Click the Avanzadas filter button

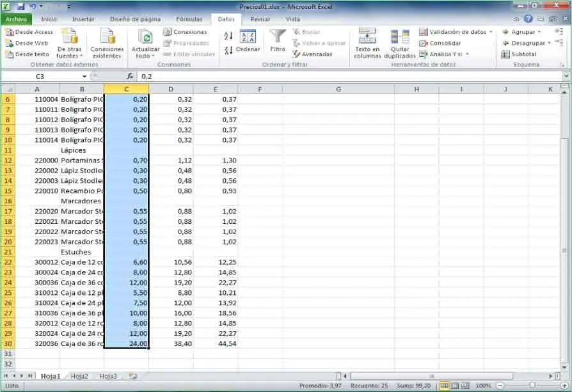pyautogui.click(x=312, y=54)
